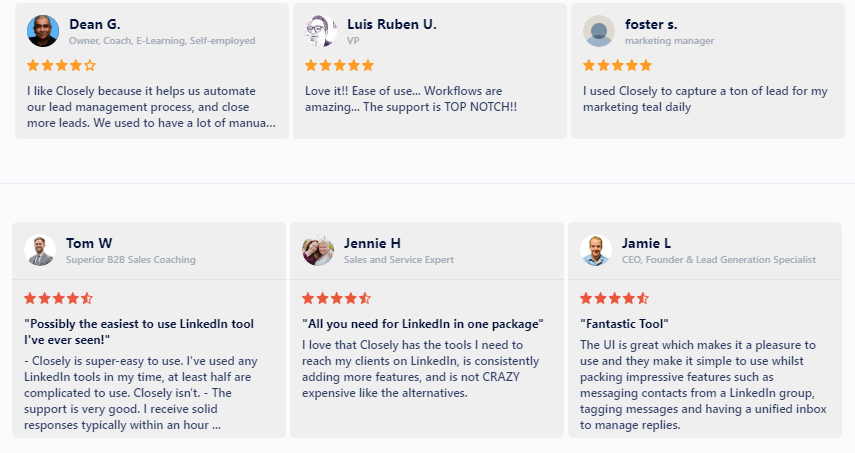The width and height of the screenshot is (855, 453).
Task: Click Jennie H's profile photo
Action: coord(318,250)
